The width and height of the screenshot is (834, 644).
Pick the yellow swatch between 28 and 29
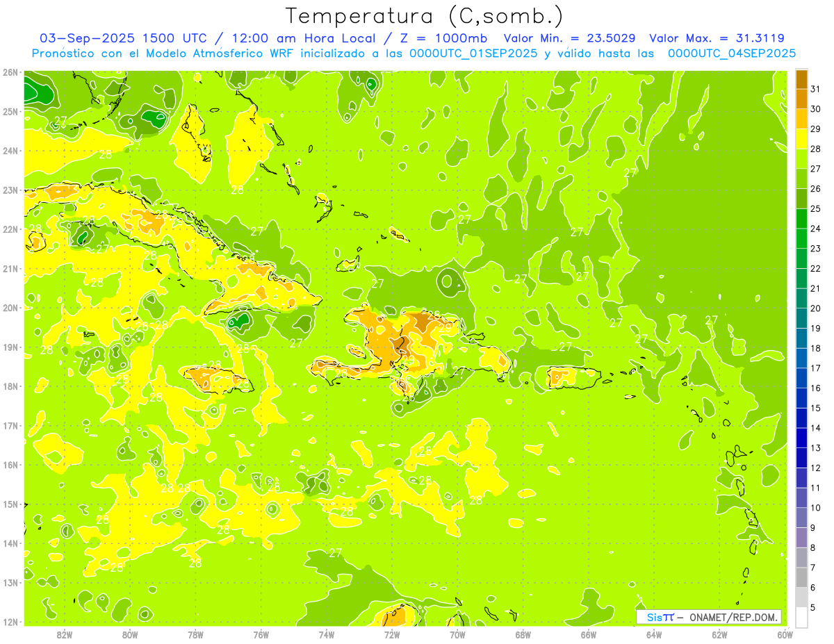801,139
